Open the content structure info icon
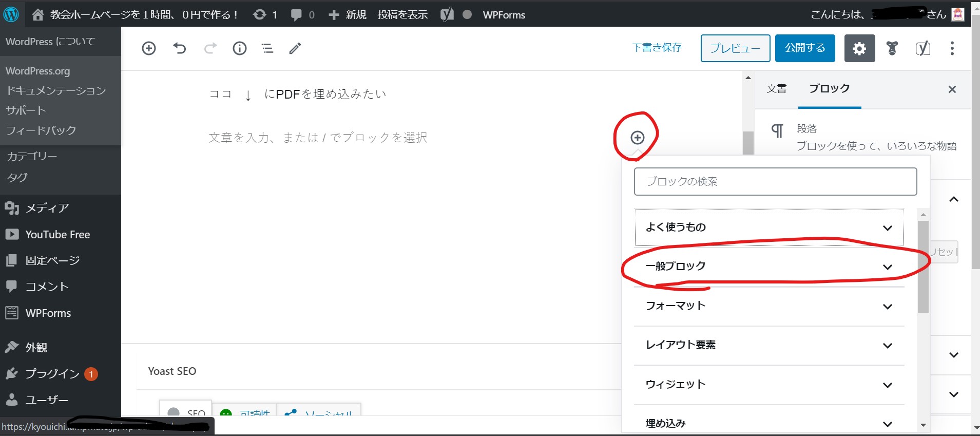Viewport: 980px width, 436px height. pyautogui.click(x=240, y=48)
